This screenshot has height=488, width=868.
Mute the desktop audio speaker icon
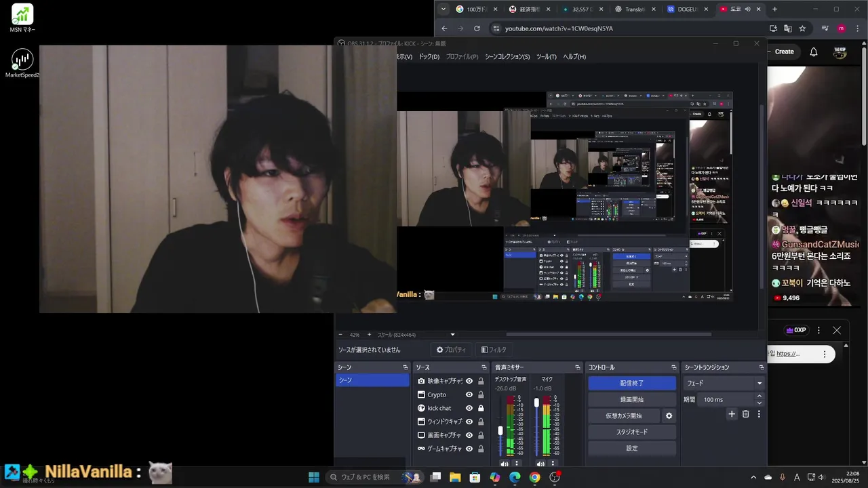point(504,464)
